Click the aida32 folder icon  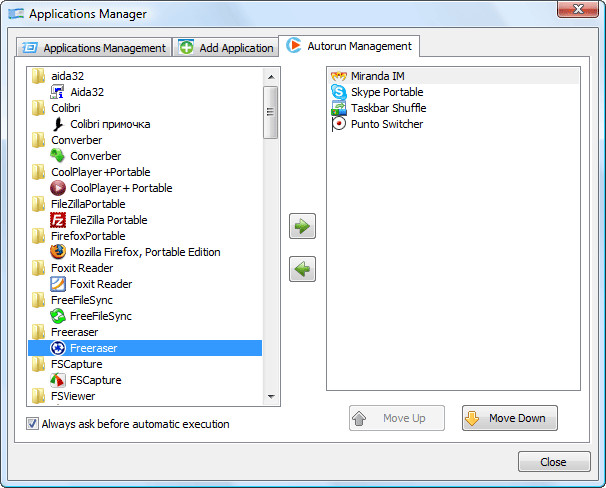tap(38, 76)
